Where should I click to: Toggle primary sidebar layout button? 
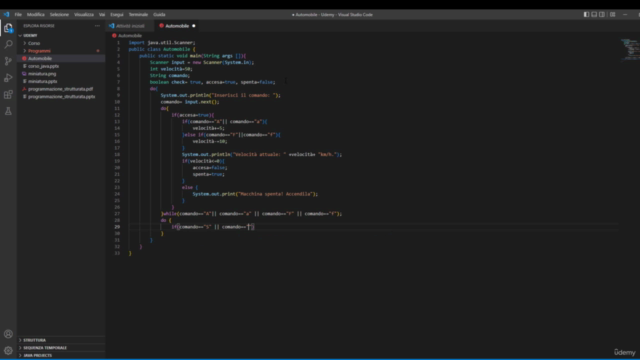click(x=586, y=14)
